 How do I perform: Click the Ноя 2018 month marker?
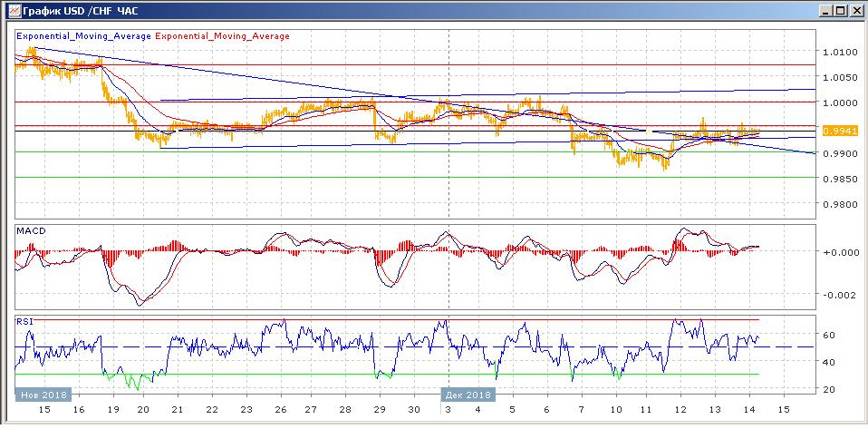pos(44,395)
